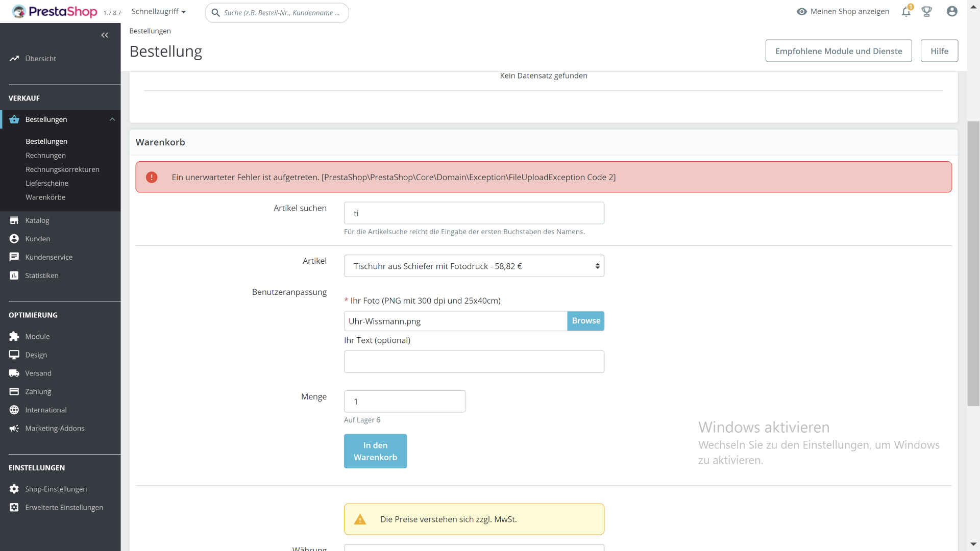980x551 pixels.
Task: Open Warenkörbe in the sidebar submenu
Action: pyautogui.click(x=45, y=197)
